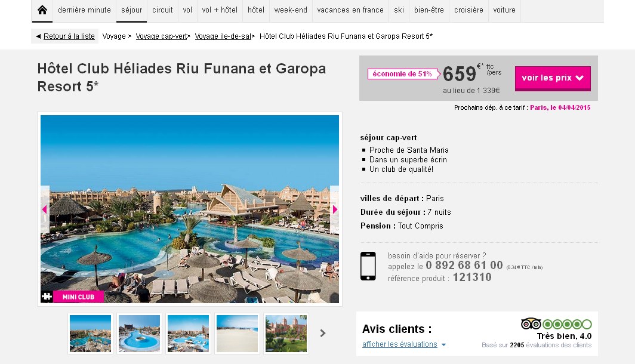Image resolution: width=635 pixels, height=364 pixels.
Task: Select the beach sand thumbnail
Action: pyautogui.click(x=238, y=333)
